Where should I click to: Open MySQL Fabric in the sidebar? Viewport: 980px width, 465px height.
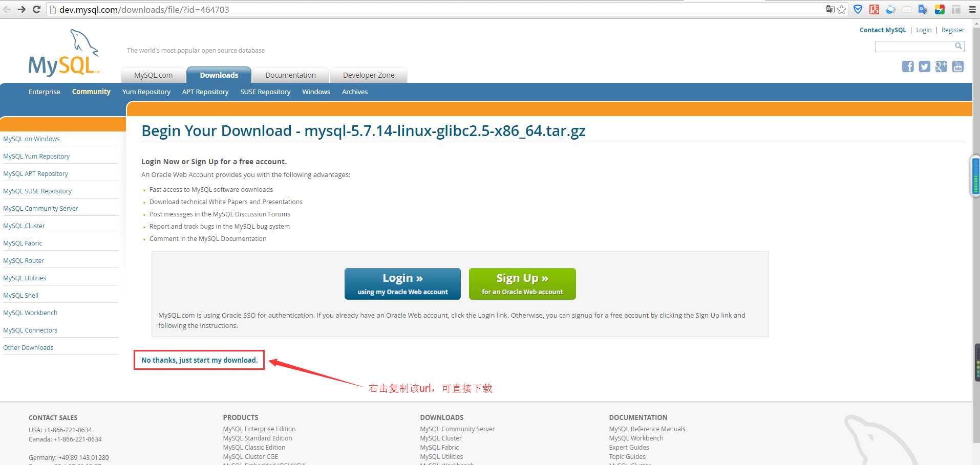(23, 243)
